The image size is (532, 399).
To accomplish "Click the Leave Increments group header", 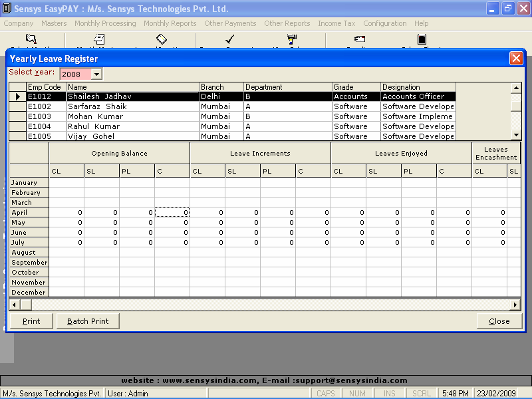I will pos(260,154).
